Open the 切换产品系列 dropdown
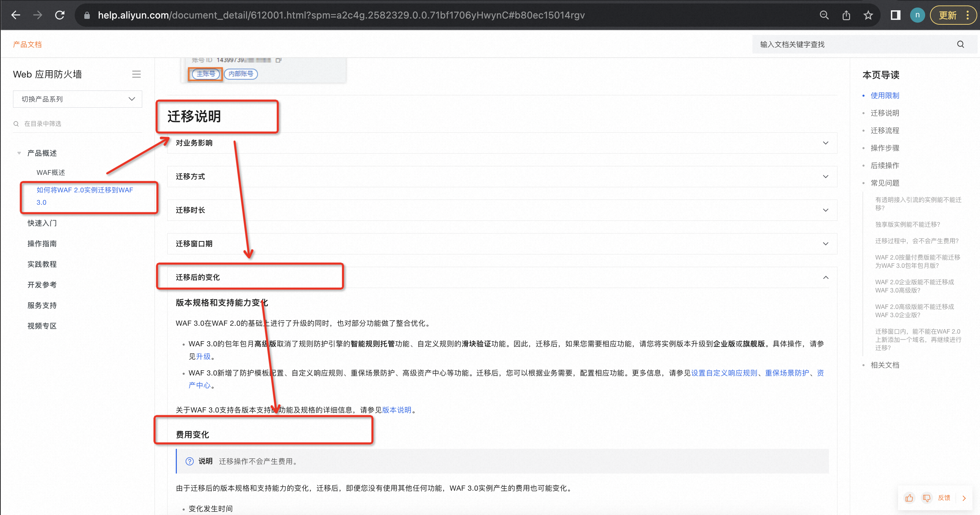 click(77, 99)
